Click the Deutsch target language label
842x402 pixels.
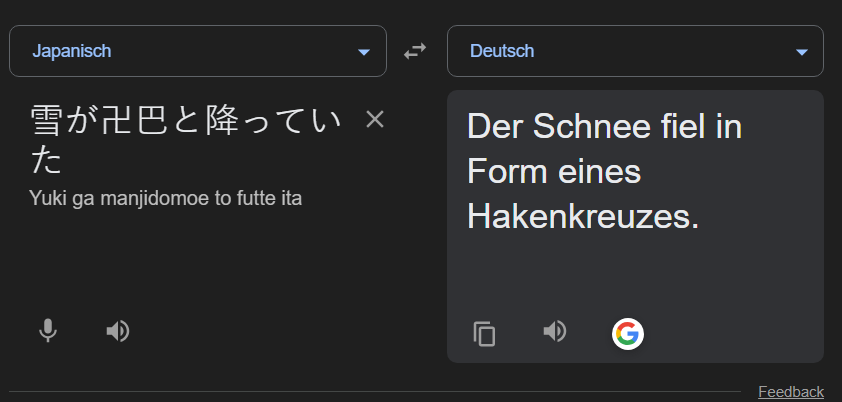(x=502, y=51)
